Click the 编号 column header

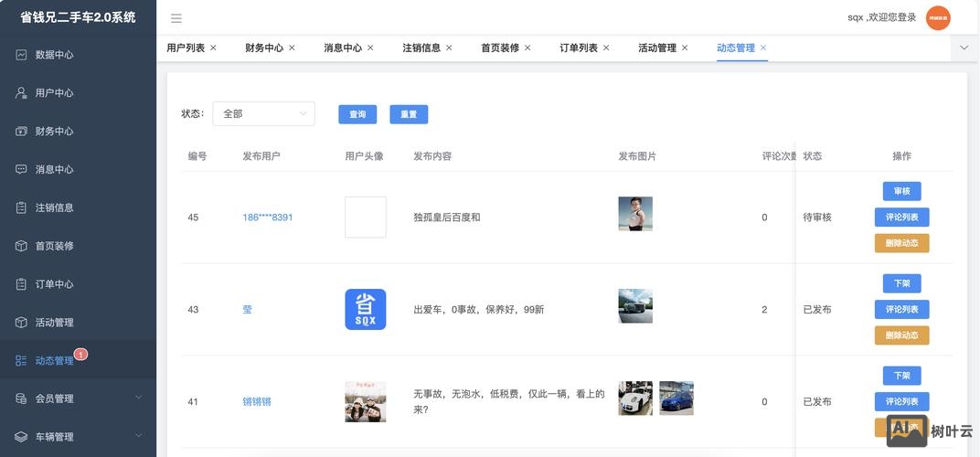[197, 156]
